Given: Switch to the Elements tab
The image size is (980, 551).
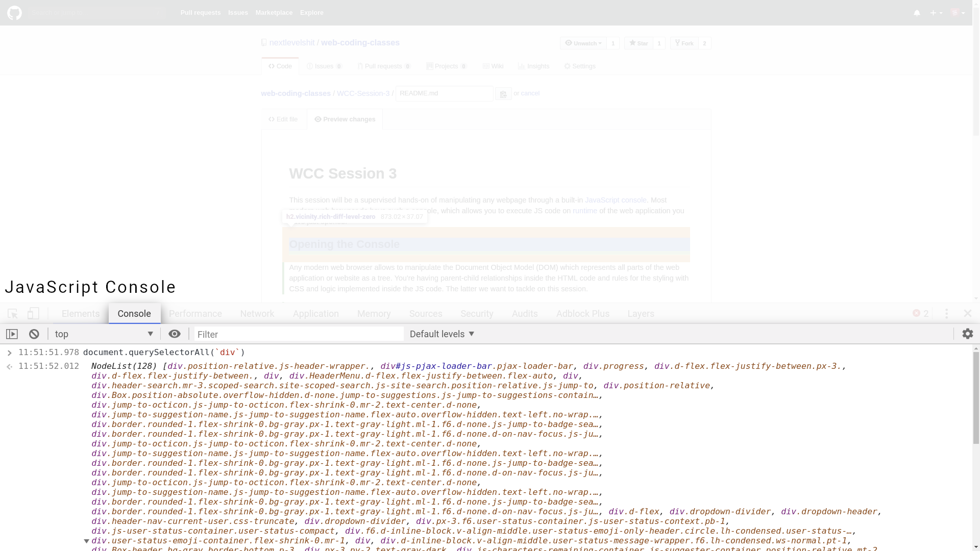Looking at the screenshot, I should 81,314.
